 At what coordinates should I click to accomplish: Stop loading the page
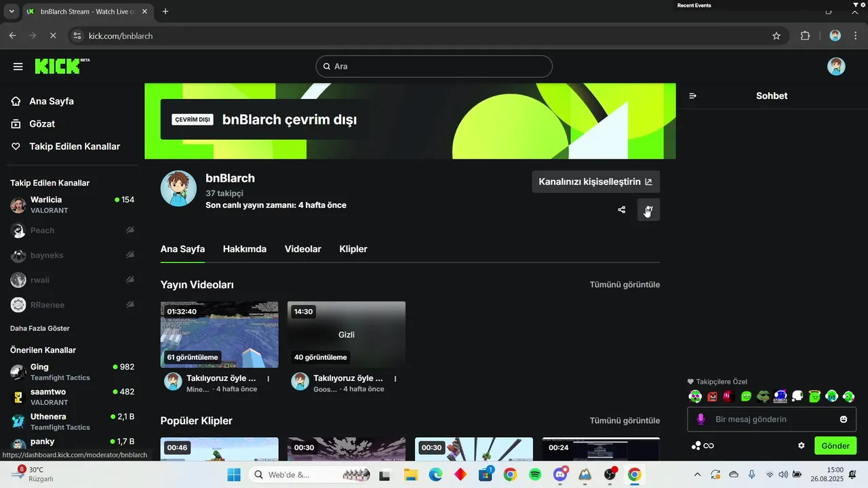[x=54, y=36]
